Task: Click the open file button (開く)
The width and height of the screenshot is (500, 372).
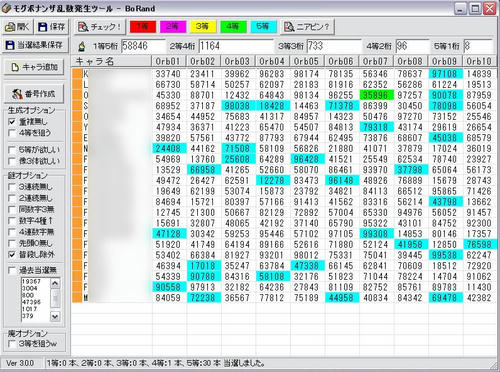Action: [17, 27]
